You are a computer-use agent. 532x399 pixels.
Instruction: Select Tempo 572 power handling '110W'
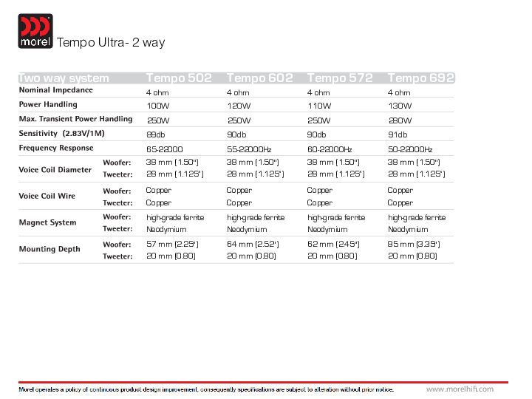click(319, 106)
